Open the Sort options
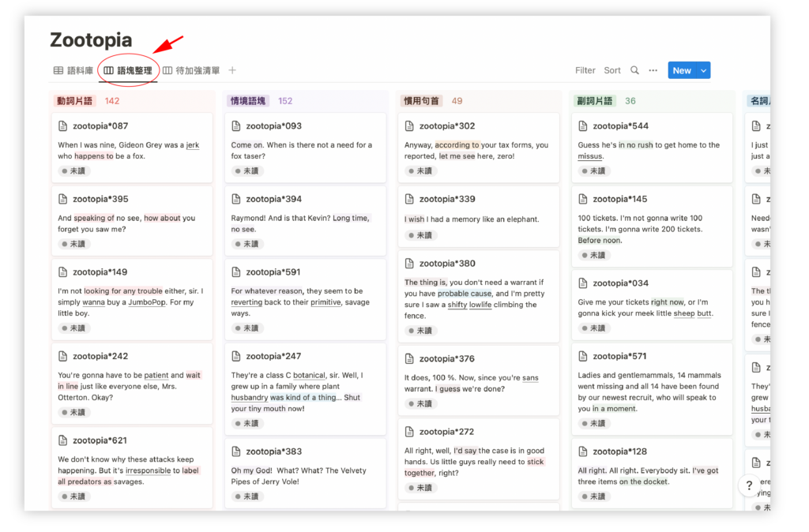 [612, 70]
